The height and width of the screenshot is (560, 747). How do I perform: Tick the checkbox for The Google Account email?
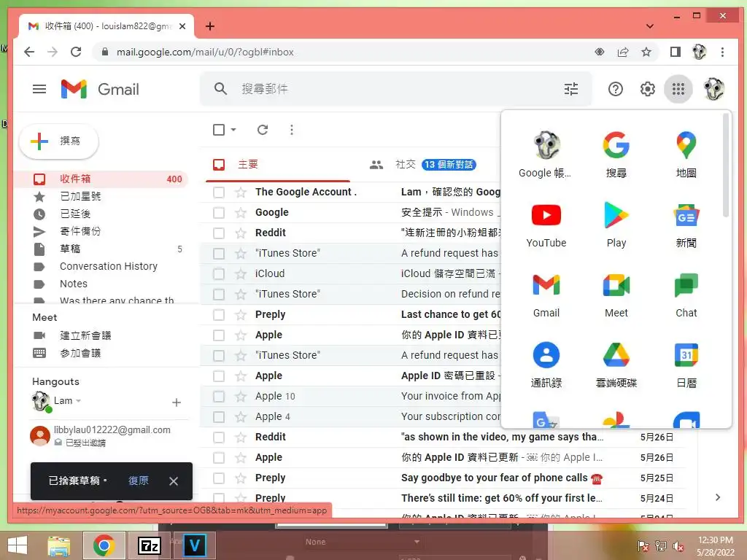click(219, 192)
